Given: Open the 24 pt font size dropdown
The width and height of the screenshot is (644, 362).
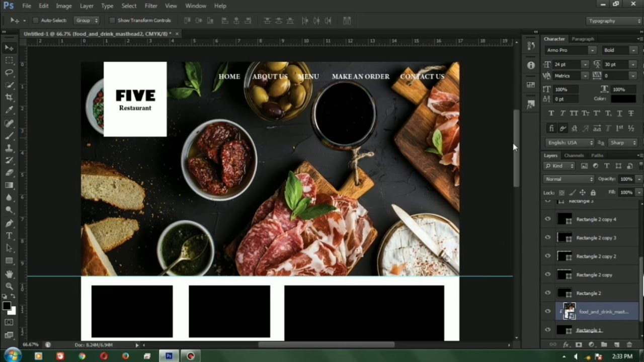Looking at the screenshot, I should pos(585,64).
